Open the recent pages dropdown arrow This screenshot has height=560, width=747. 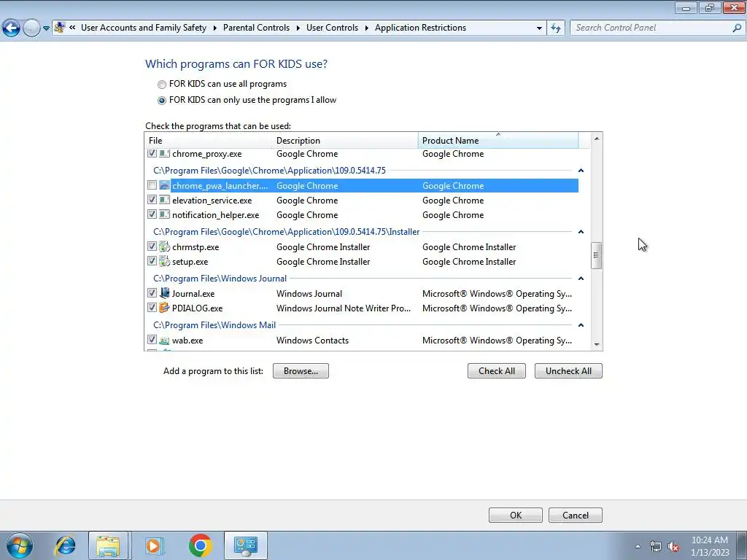46,28
